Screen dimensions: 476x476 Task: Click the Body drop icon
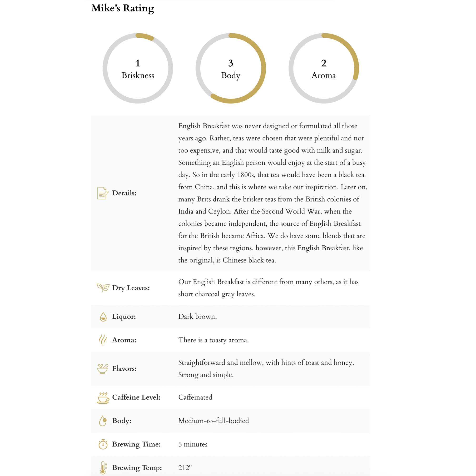tap(103, 421)
